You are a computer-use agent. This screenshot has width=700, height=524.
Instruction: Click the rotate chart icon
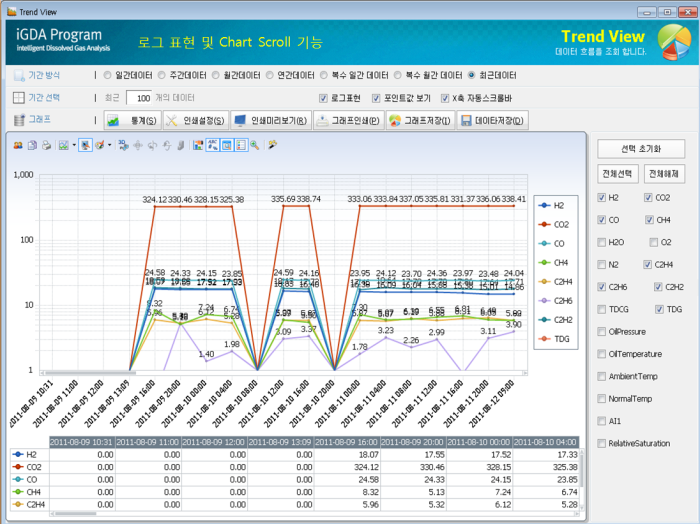[x=152, y=145]
